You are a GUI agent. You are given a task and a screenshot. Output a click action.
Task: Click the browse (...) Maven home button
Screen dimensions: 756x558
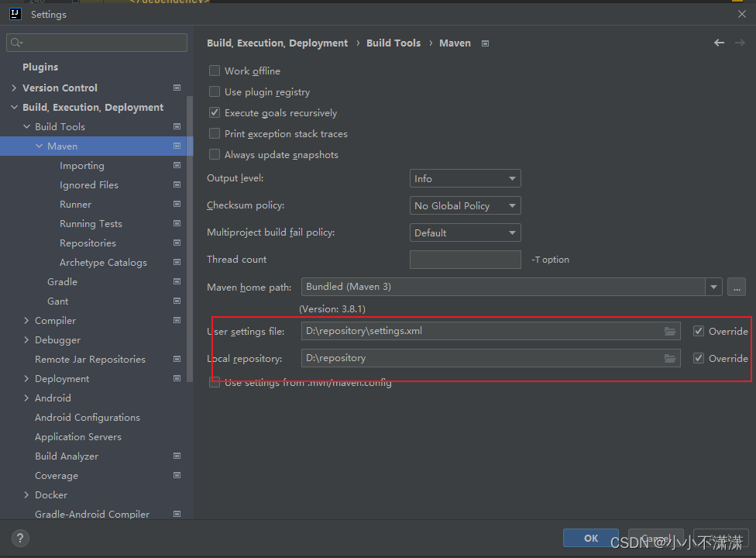(737, 287)
